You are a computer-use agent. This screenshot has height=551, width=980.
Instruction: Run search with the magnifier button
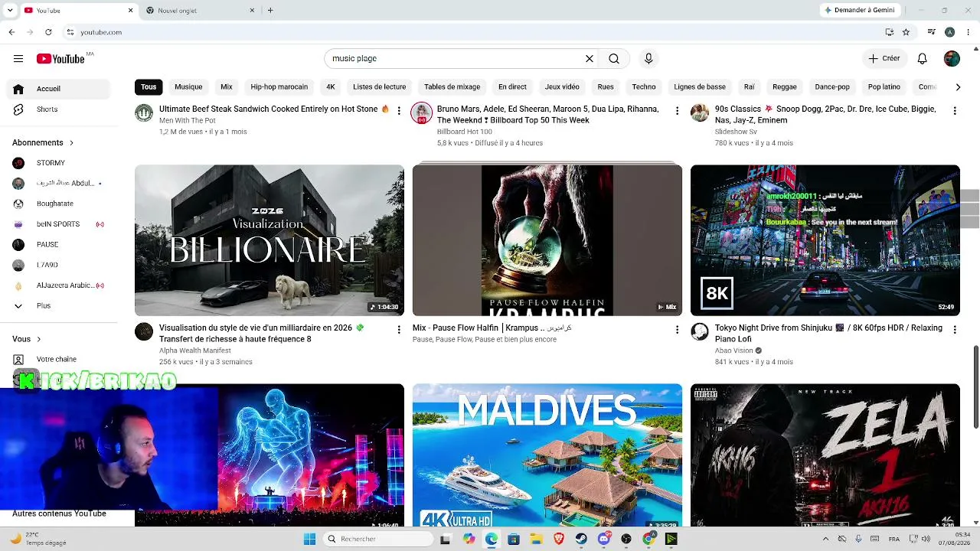(x=614, y=59)
